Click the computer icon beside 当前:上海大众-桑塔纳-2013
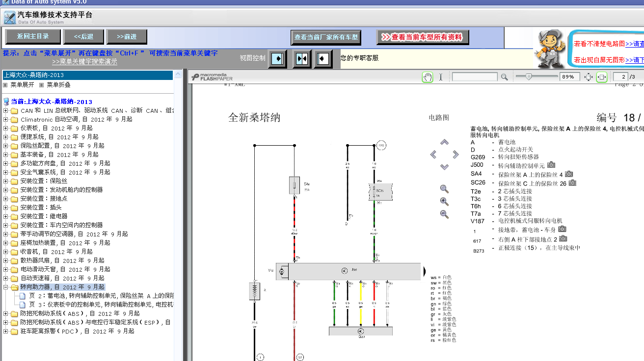This screenshot has height=361, width=644. (x=6, y=102)
